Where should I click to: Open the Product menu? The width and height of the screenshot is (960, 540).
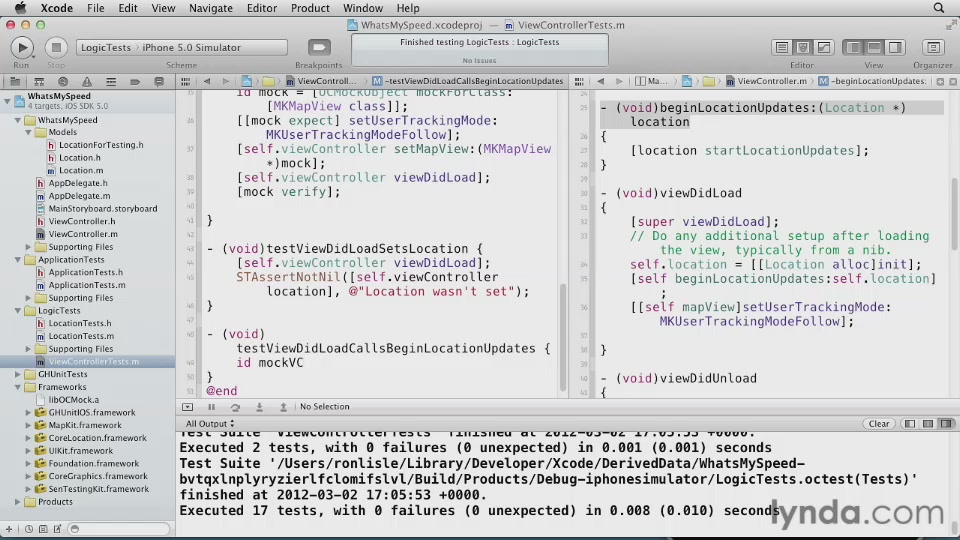point(310,8)
